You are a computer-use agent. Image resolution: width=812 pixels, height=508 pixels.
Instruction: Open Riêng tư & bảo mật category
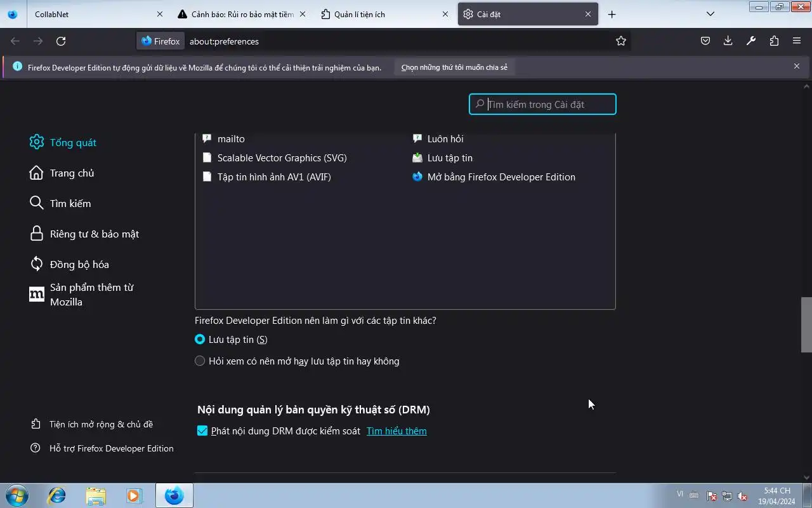pyautogui.click(x=84, y=234)
